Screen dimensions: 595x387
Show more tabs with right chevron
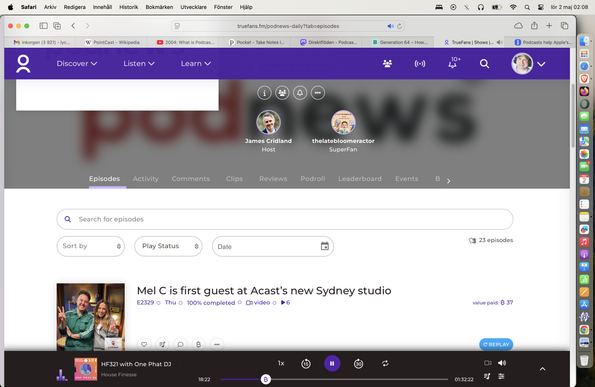pyautogui.click(x=449, y=181)
